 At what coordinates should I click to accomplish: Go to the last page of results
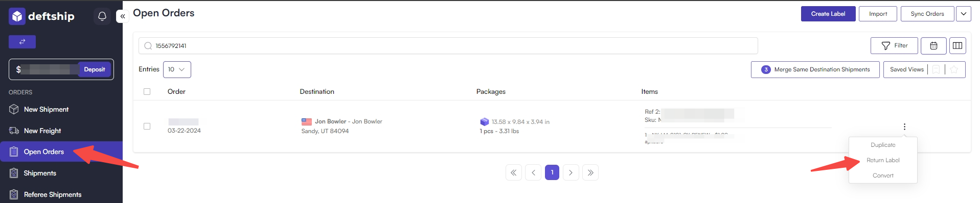[x=590, y=172]
